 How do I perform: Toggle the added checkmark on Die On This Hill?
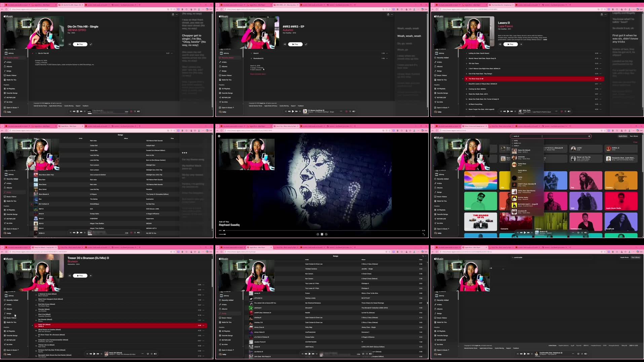[91, 44]
